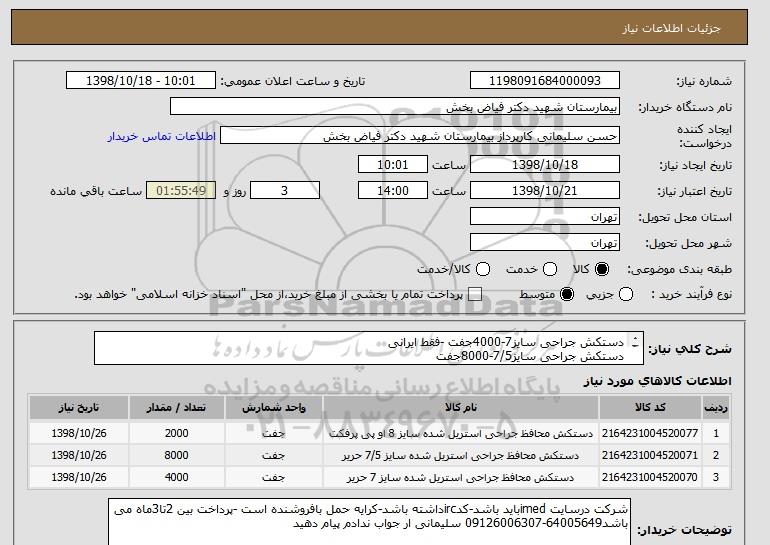Click product code 2164231004520070

point(650,477)
